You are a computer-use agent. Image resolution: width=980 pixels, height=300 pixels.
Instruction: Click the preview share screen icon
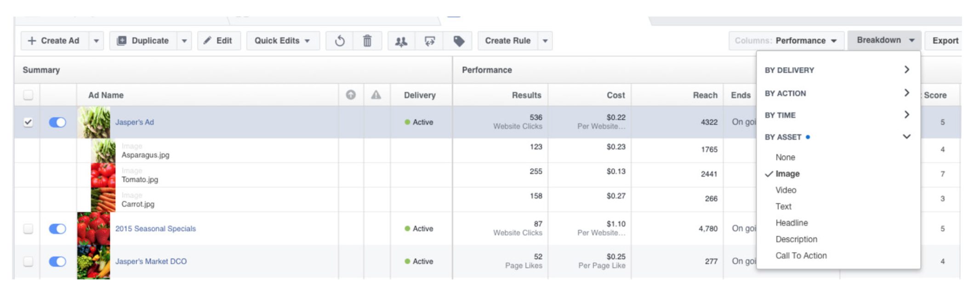click(429, 41)
